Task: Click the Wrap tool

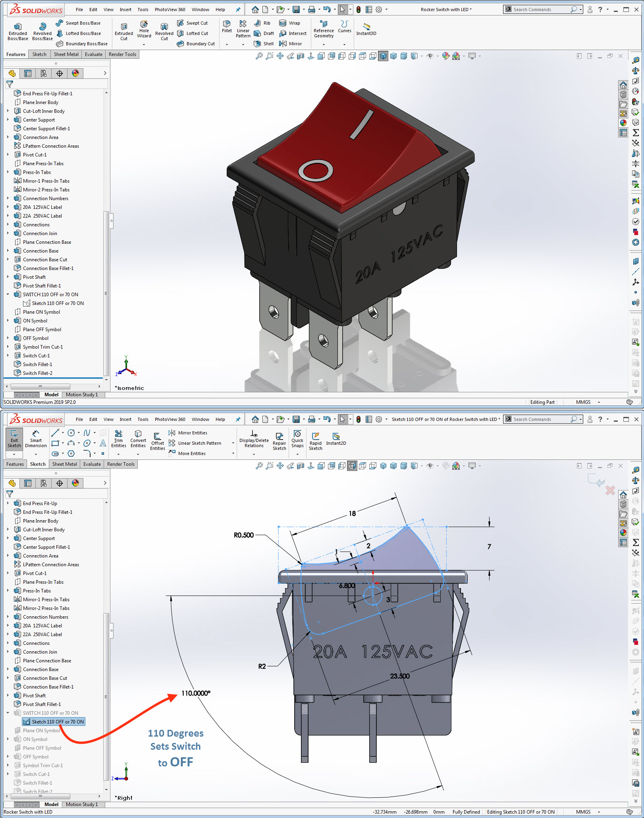Action: click(x=290, y=23)
